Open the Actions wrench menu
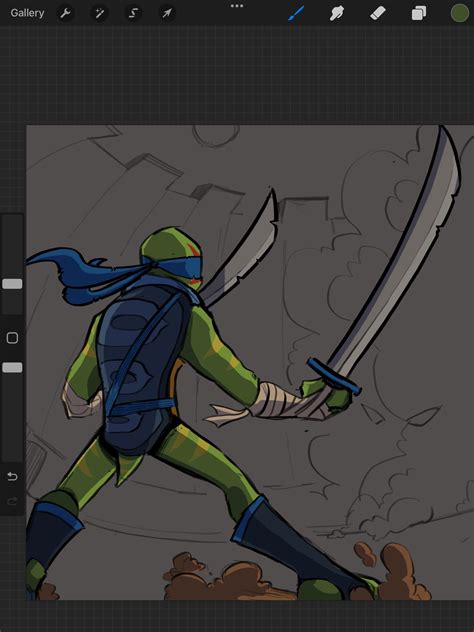 pos(65,13)
